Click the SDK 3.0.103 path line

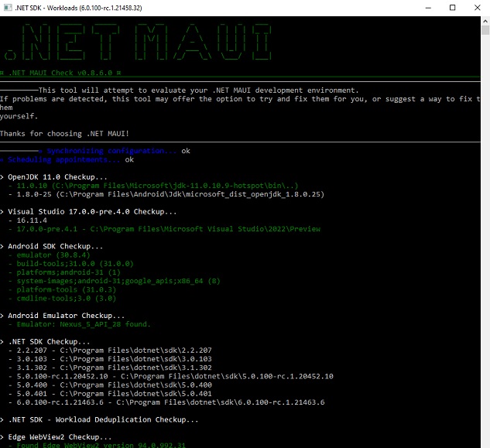[x=110, y=359]
